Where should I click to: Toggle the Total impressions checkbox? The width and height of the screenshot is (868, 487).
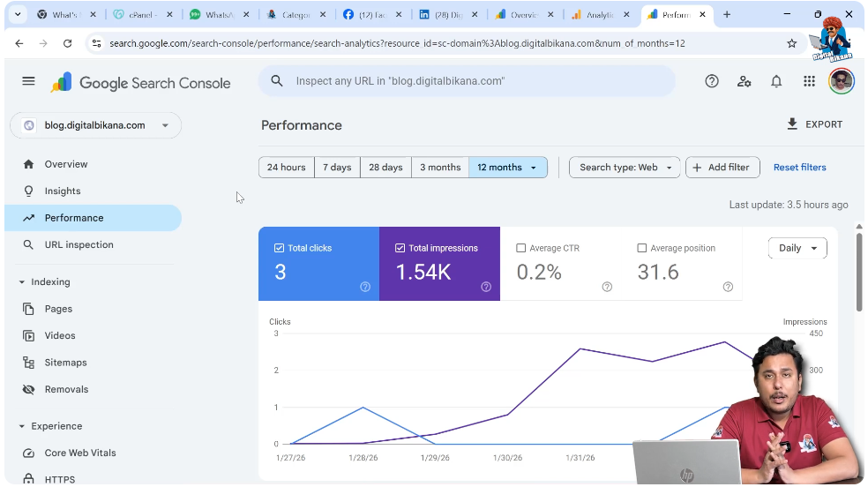pyautogui.click(x=400, y=248)
